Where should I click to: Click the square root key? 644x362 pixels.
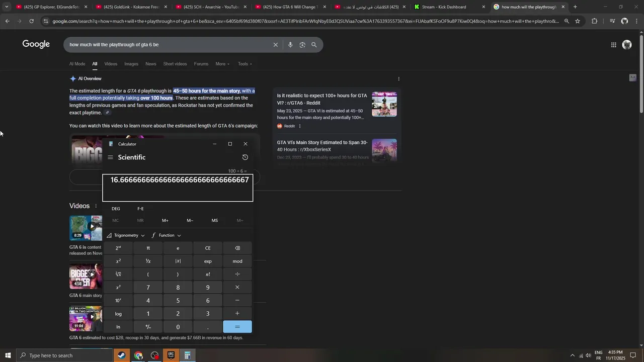[x=118, y=274]
